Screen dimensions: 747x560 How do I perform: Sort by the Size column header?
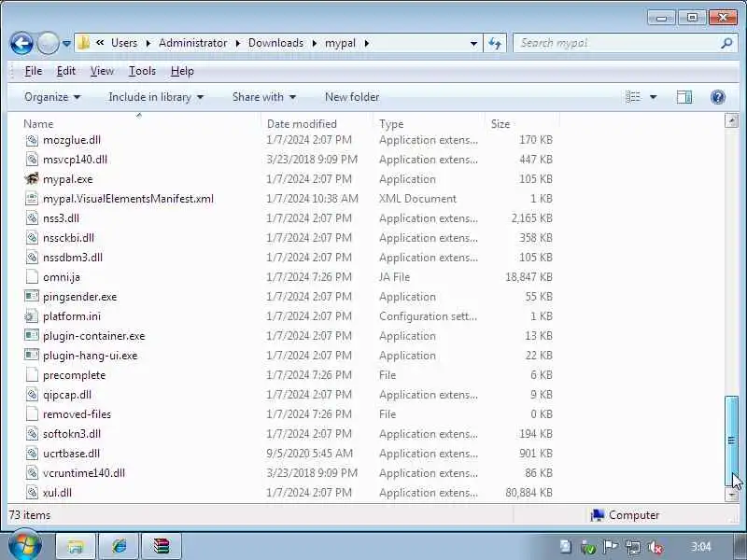tap(500, 124)
